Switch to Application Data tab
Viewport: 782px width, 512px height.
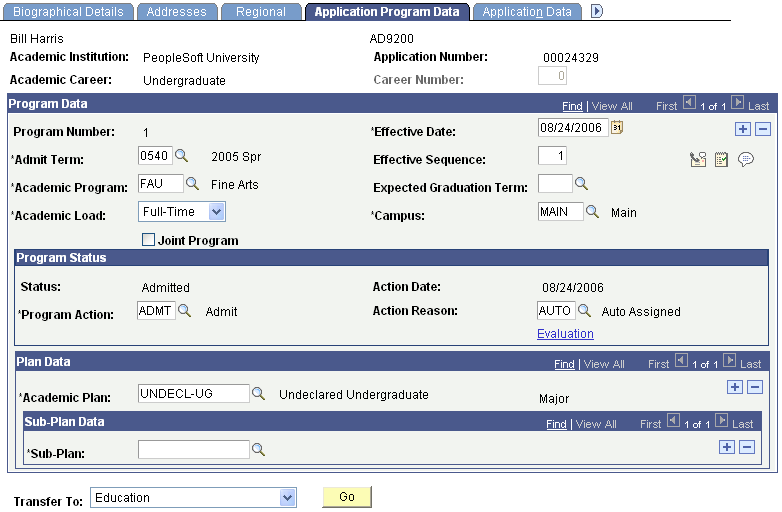pos(527,11)
